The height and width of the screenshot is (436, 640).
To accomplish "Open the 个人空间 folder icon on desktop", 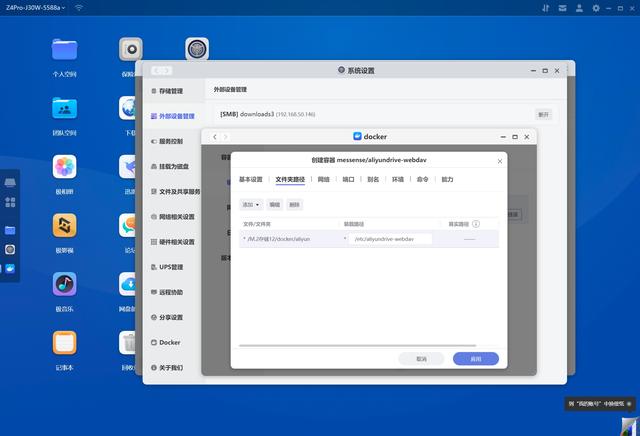I will tap(64, 49).
